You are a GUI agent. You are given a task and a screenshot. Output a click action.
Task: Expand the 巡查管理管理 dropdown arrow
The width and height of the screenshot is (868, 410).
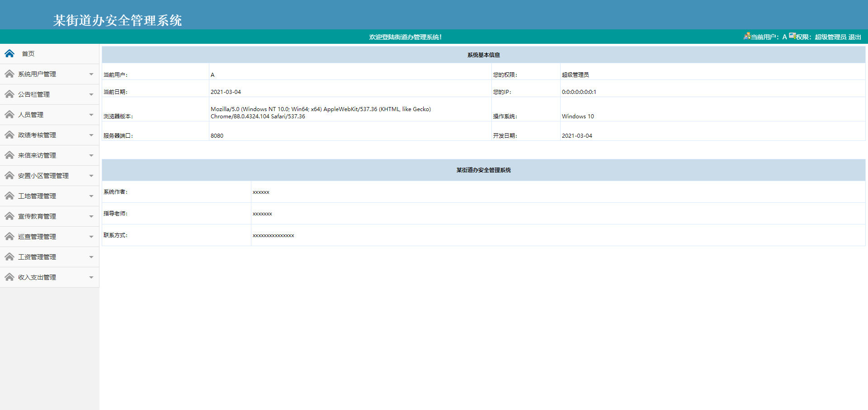pyautogui.click(x=91, y=237)
